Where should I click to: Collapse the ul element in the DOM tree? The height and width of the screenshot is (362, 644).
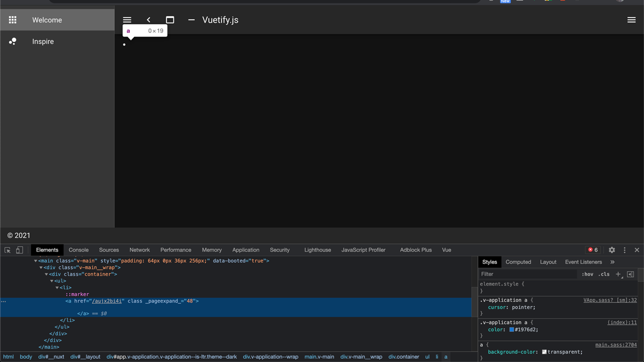(x=52, y=280)
